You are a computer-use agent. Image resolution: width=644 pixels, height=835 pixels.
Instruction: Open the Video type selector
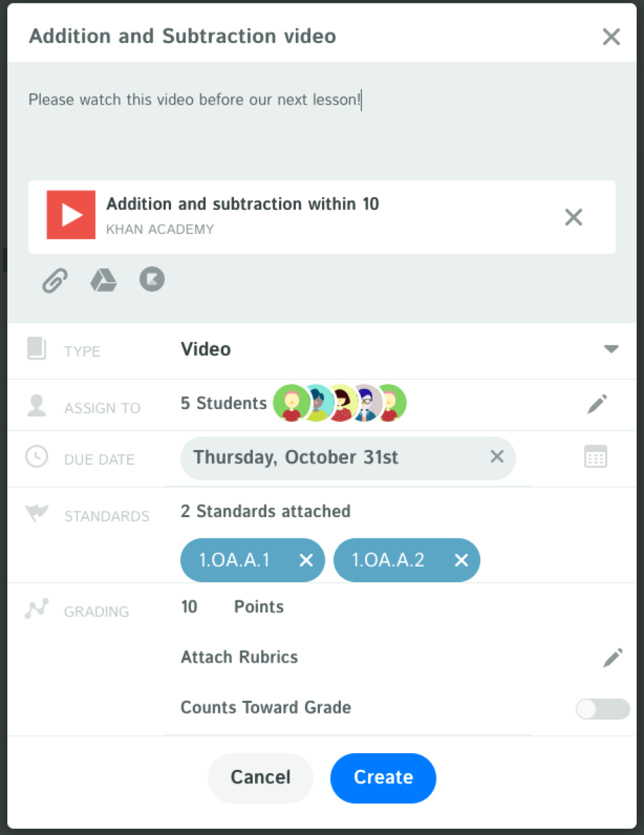pyautogui.click(x=206, y=349)
